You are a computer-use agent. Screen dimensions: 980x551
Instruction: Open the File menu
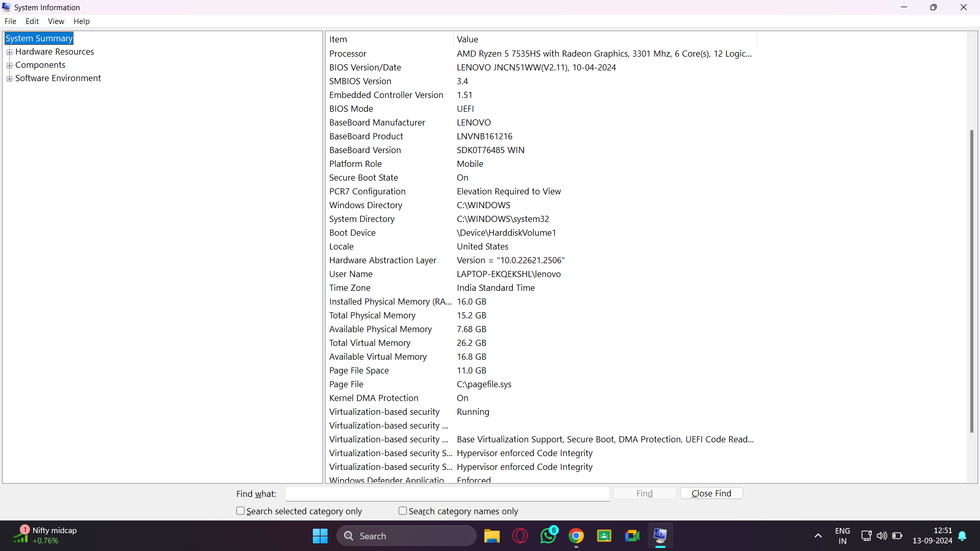(x=10, y=21)
